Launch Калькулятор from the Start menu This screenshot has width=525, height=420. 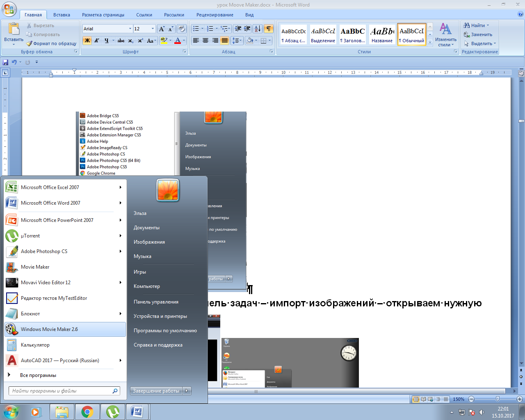pos(65,345)
